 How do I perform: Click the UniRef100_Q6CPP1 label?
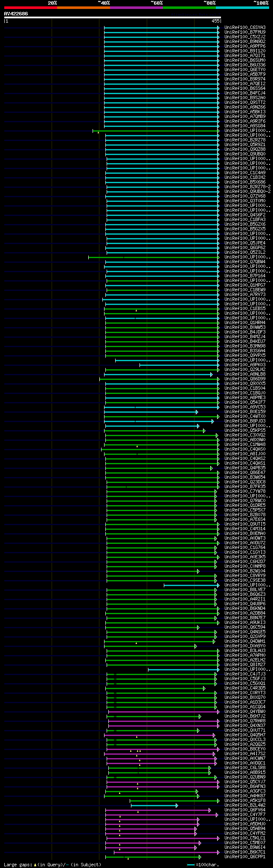245,857
